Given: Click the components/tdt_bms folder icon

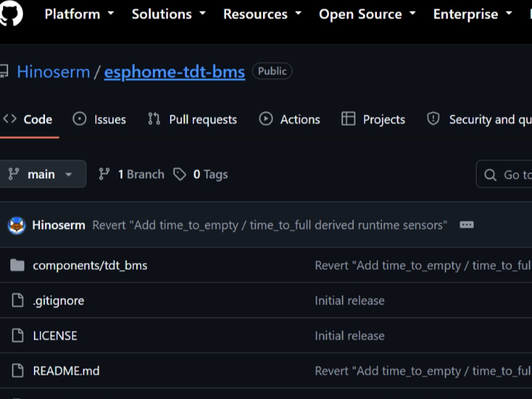Looking at the screenshot, I should point(17,265).
